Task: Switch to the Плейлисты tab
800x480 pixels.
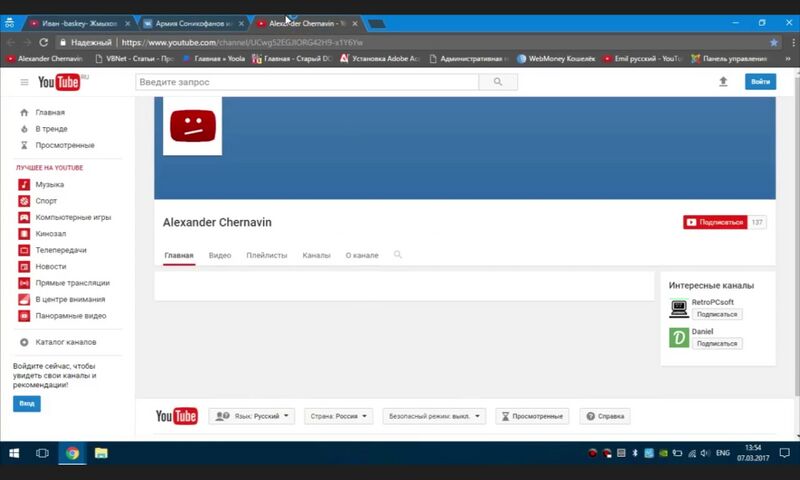Action: [267, 255]
